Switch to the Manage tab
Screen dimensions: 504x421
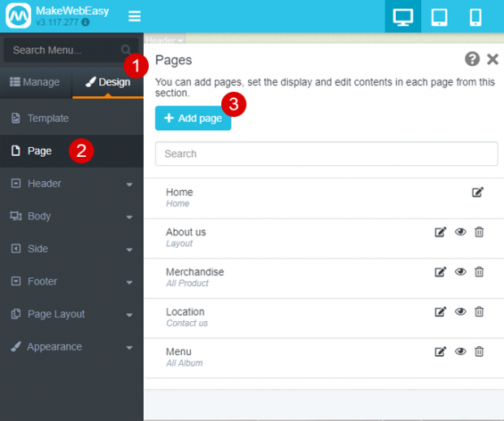35,82
